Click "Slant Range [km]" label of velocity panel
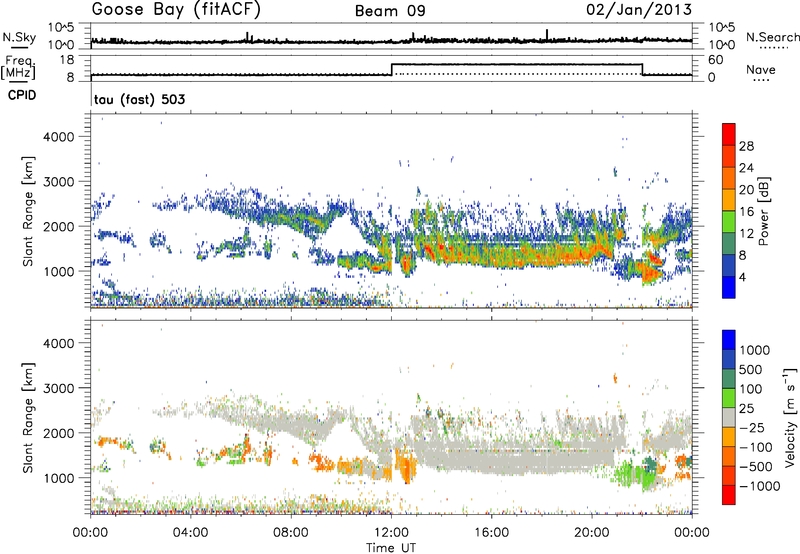 pos(28,417)
